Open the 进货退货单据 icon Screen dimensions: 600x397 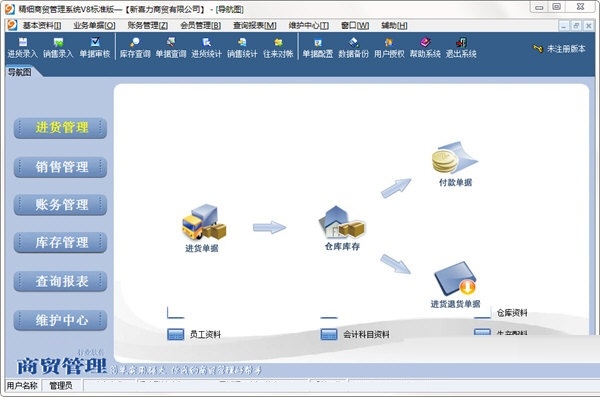click(455, 279)
